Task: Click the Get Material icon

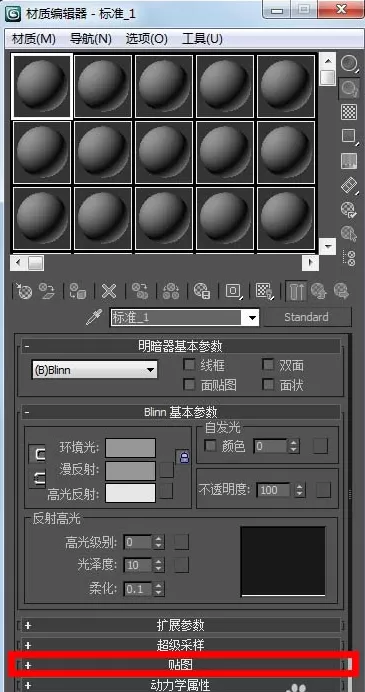Action: pos(24,292)
